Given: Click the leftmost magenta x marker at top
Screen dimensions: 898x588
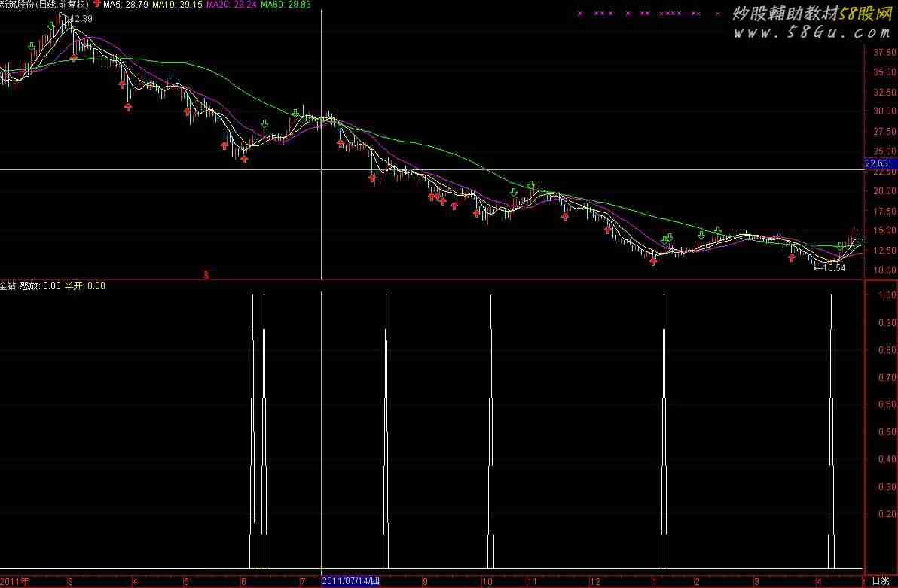Looking at the screenshot, I should 579,14.
